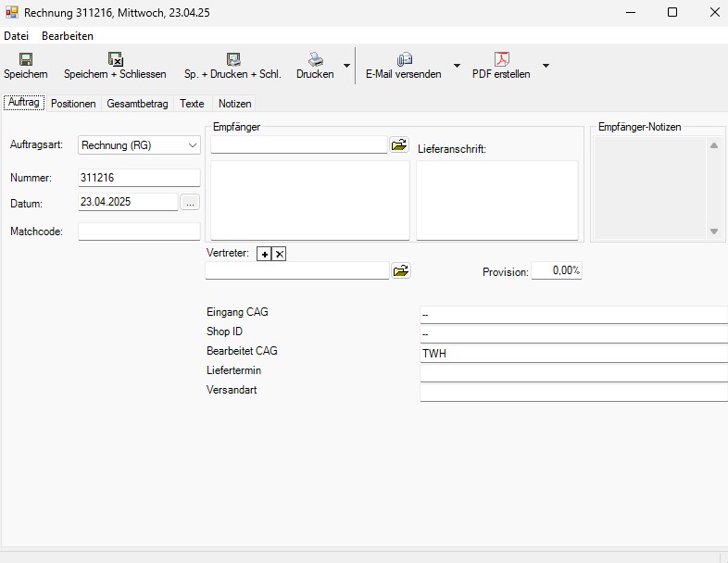Click the Matchcode input field

(139, 231)
